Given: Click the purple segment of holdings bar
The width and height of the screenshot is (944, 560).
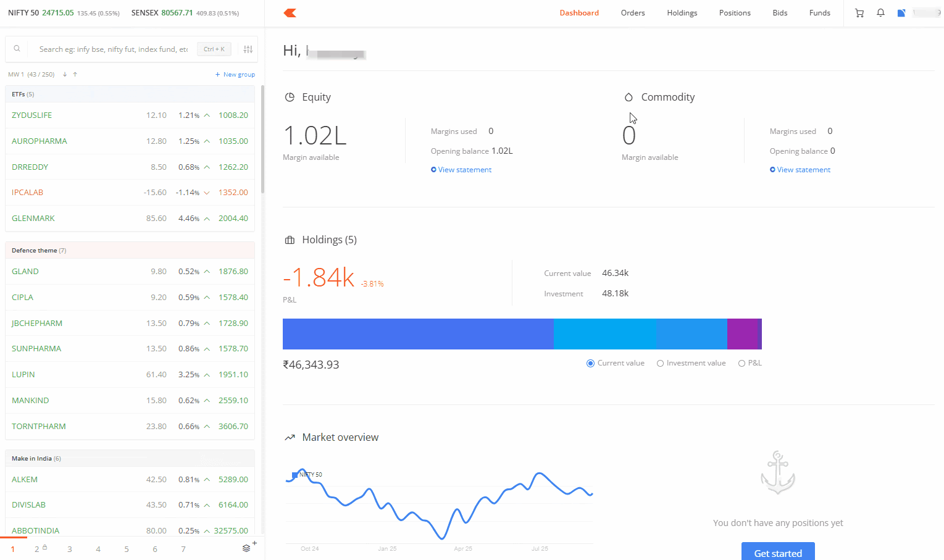Looking at the screenshot, I should (742, 334).
